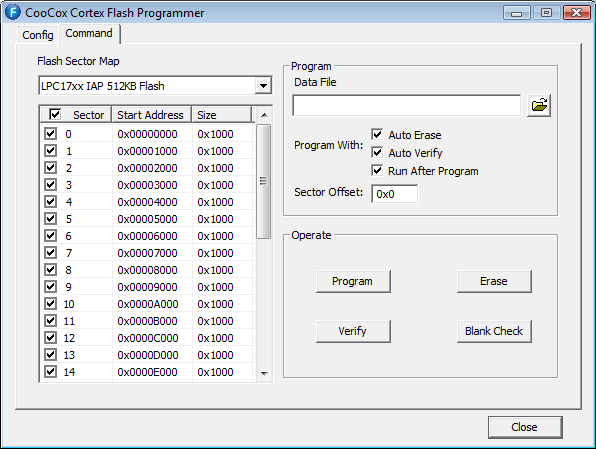Toggle sector 11 checkbox
The height and width of the screenshot is (449, 596).
pos(50,321)
